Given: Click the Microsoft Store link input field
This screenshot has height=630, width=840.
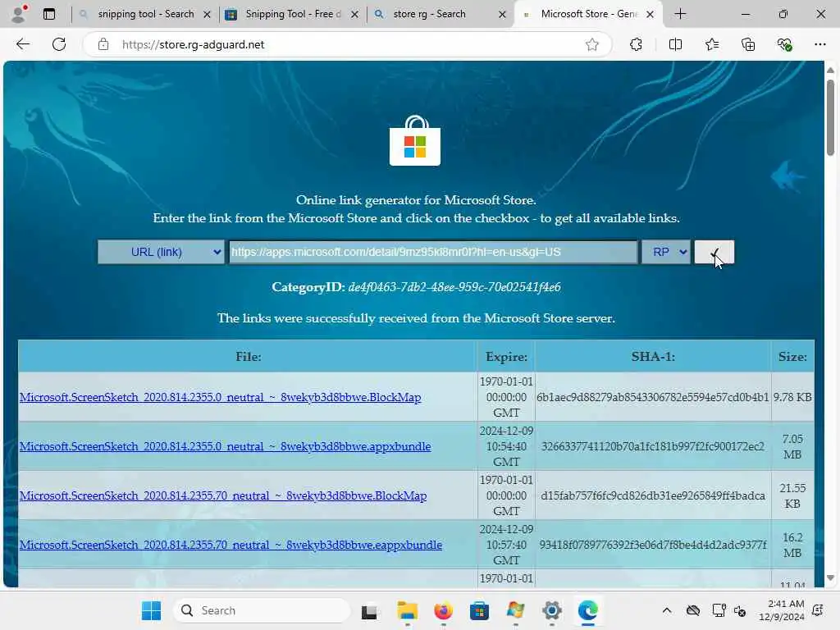Looking at the screenshot, I should [433, 252].
